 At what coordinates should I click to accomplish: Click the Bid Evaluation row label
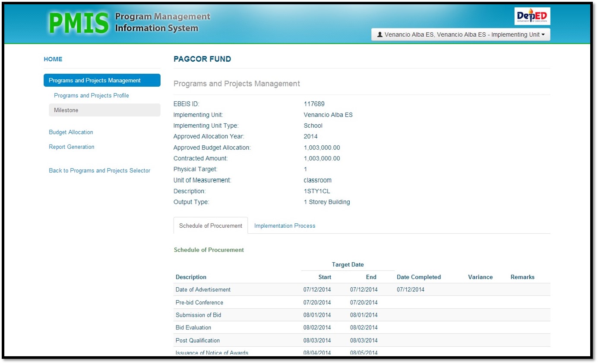tap(193, 327)
